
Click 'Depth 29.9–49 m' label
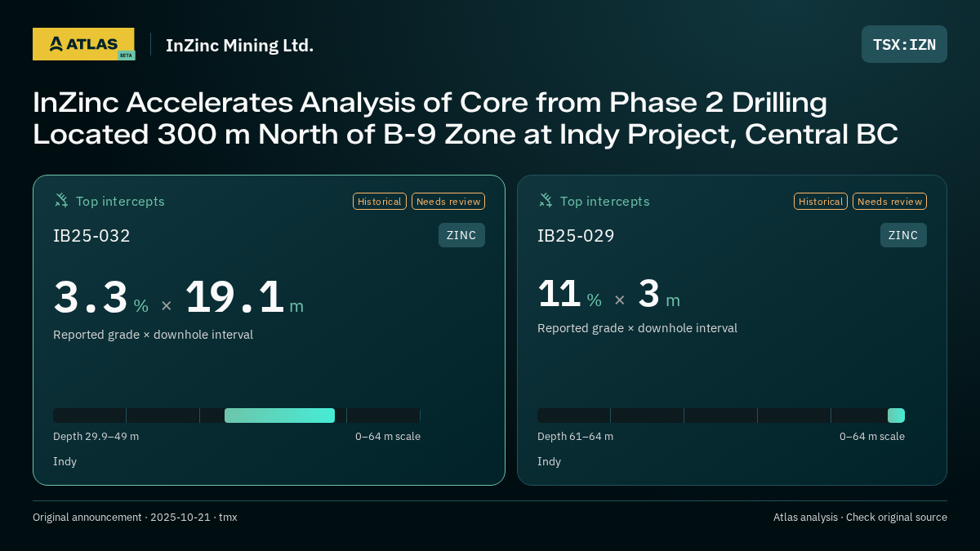click(x=96, y=437)
